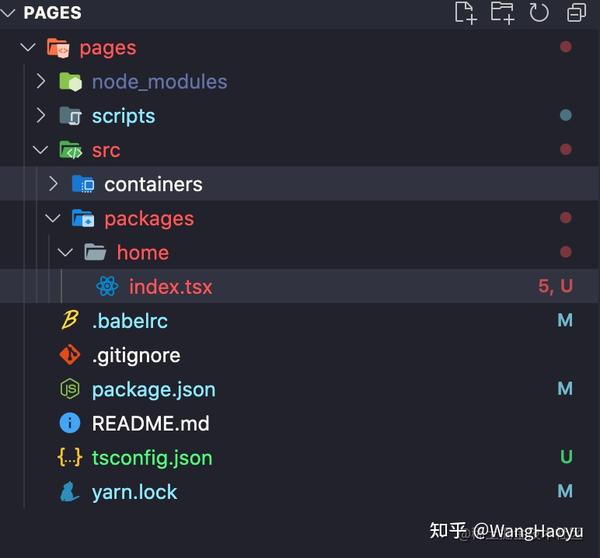Click the New File icon

[466, 13]
